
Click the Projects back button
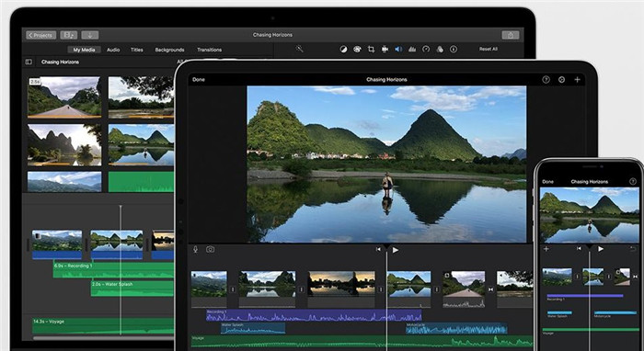pos(41,35)
